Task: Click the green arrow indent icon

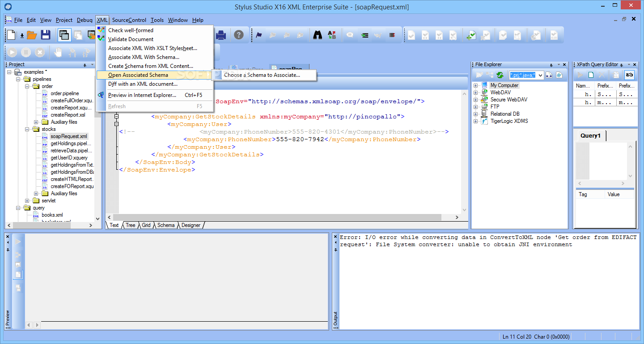Action: tap(365, 35)
